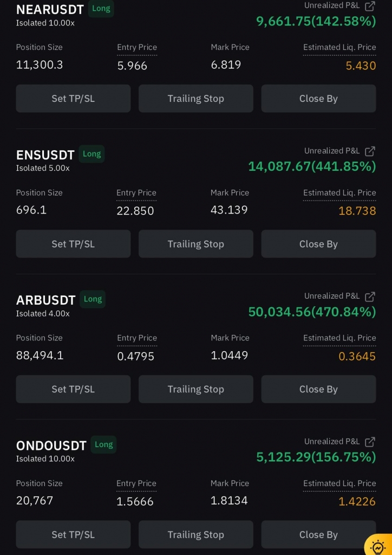Set TP/SL for ARBUSDT position
Viewport: 392px width, 555px height.
tap(73, 389)
